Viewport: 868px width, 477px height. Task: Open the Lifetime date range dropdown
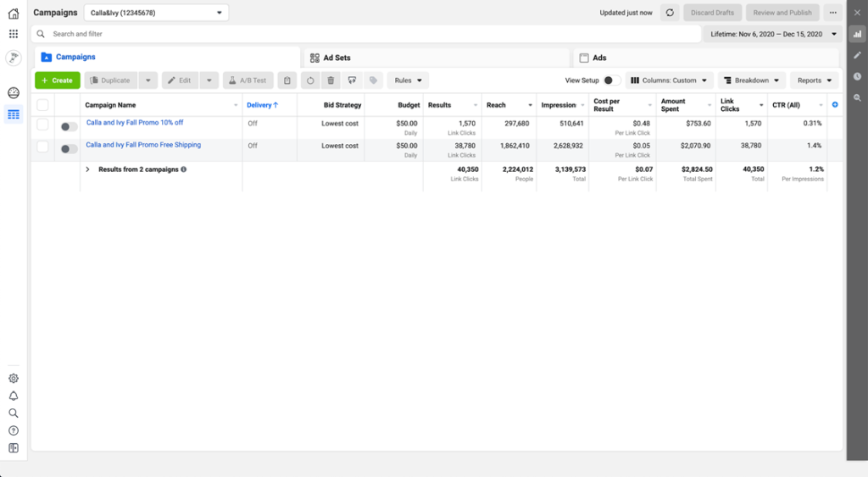[x=773, y=34]
